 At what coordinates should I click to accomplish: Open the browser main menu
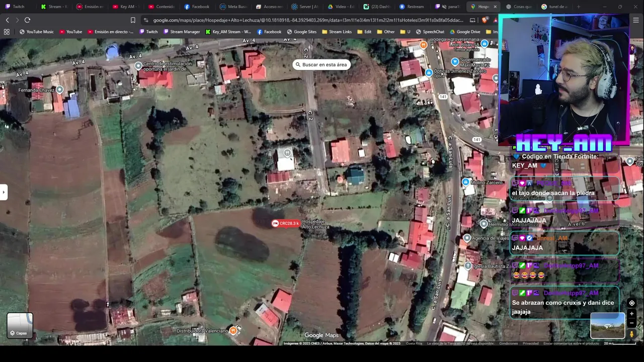[636, 20]
